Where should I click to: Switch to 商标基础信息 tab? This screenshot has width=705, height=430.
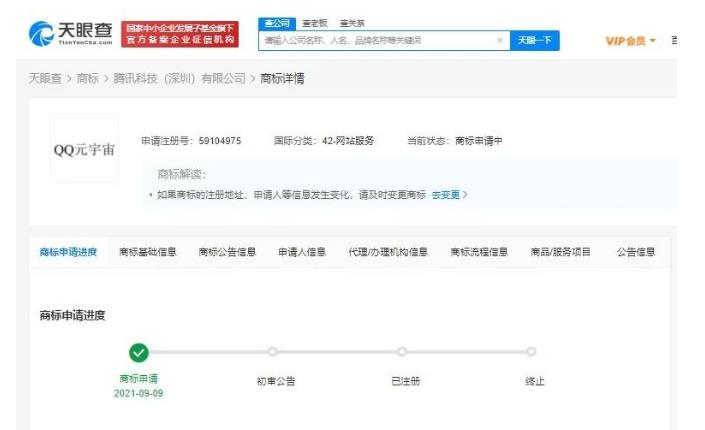147,252
